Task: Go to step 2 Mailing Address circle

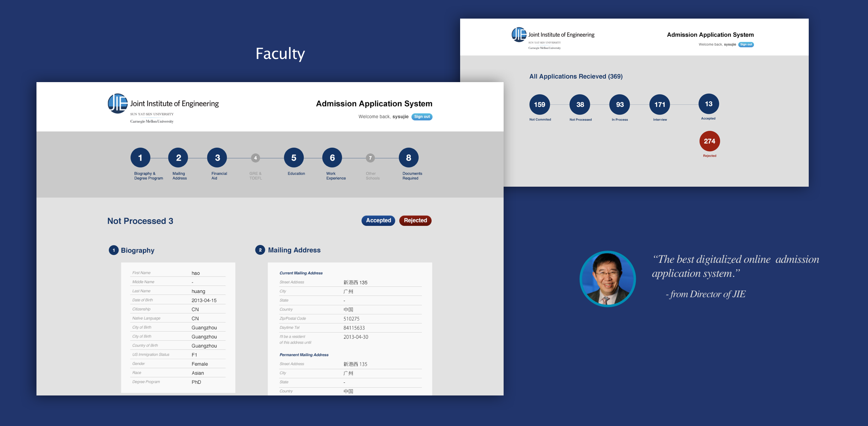Action: [178, 158]
